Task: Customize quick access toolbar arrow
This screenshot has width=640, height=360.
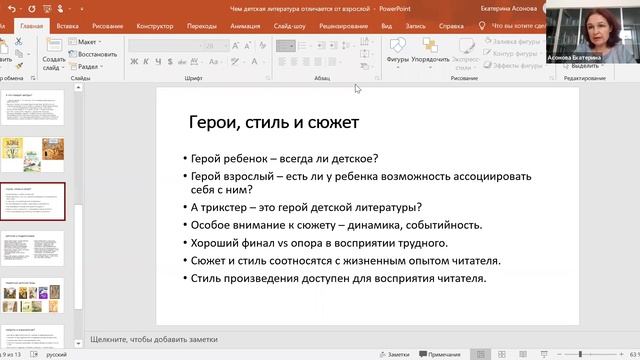Action: click(x=82, y=9)
